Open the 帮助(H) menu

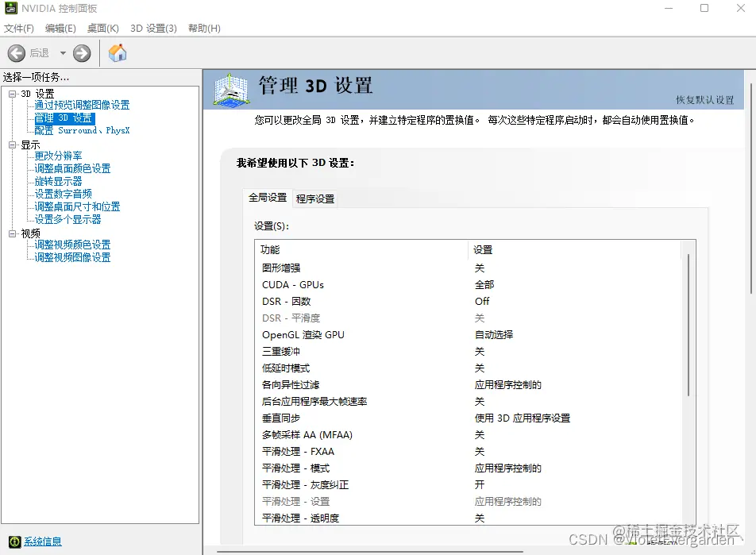(x=203, y=28)
